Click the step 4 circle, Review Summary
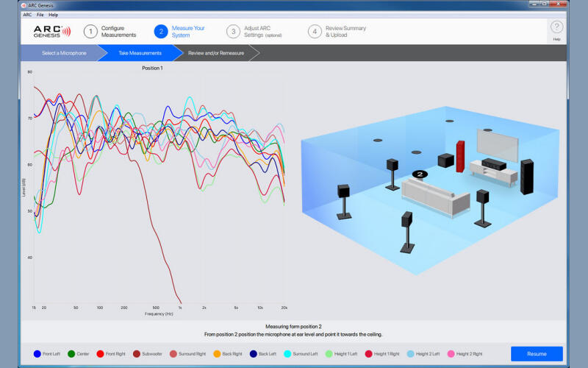The height and width of the screenshot is (368, 588). pyautogui.click(x=315, y=32)
